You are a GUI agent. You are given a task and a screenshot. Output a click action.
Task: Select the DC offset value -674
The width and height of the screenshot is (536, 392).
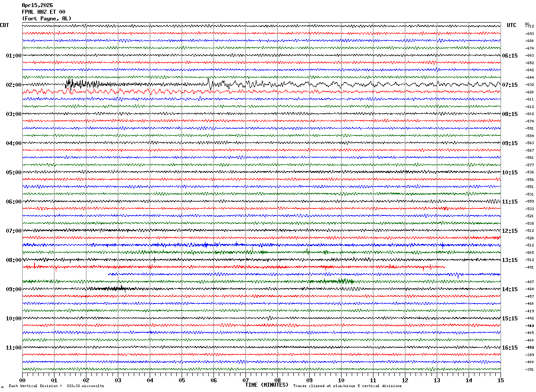coord(529,48)
